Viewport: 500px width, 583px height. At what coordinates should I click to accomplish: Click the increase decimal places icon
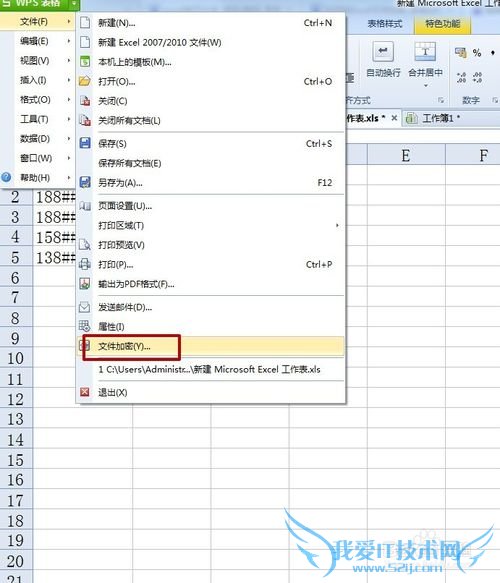(x=461, y=77)
